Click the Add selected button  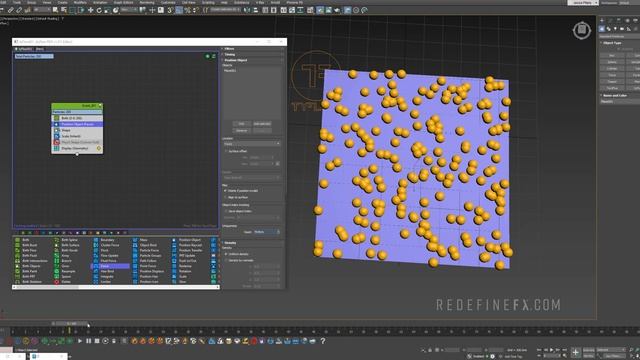pyautogui.click(x=262, y=124)
